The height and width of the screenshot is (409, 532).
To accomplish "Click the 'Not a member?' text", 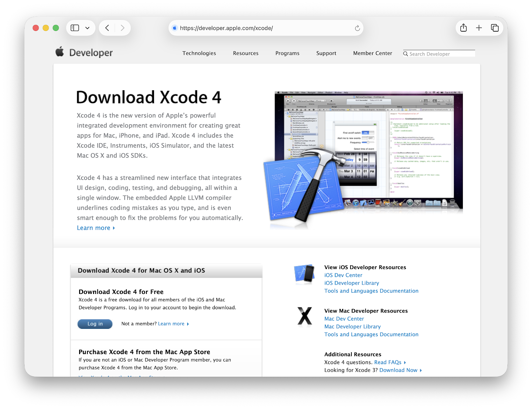I will coord(139,324).
